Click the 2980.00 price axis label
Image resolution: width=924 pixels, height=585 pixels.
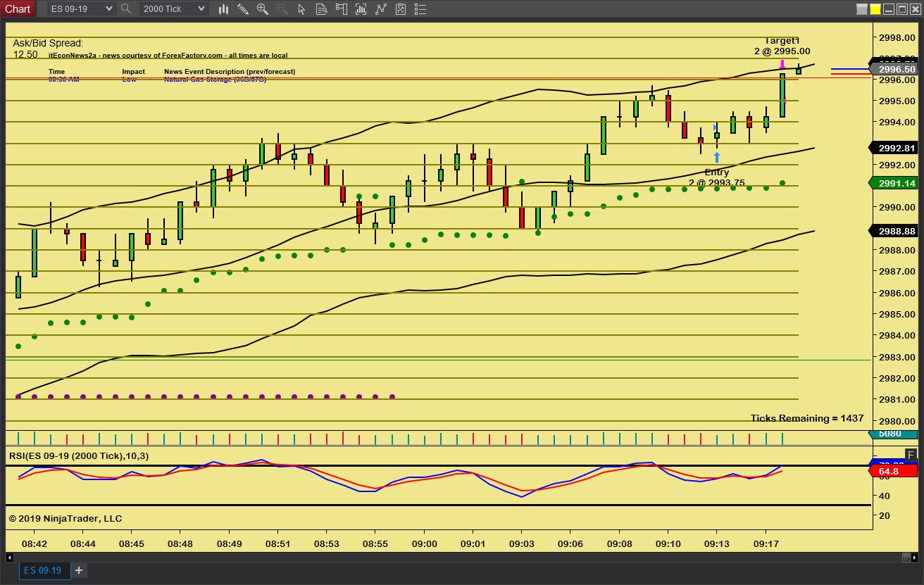(897, 421)
